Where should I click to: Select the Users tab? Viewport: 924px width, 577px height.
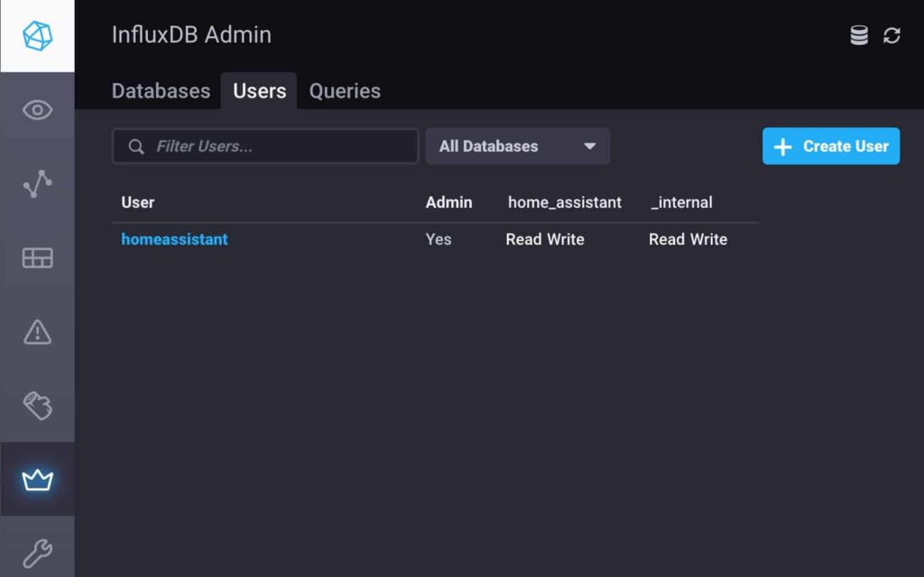pos(259,91)
